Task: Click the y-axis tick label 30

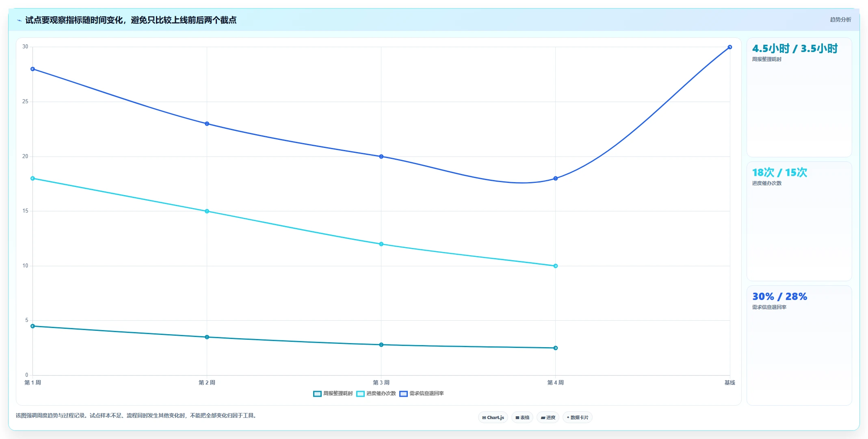Action: [25, 47]
